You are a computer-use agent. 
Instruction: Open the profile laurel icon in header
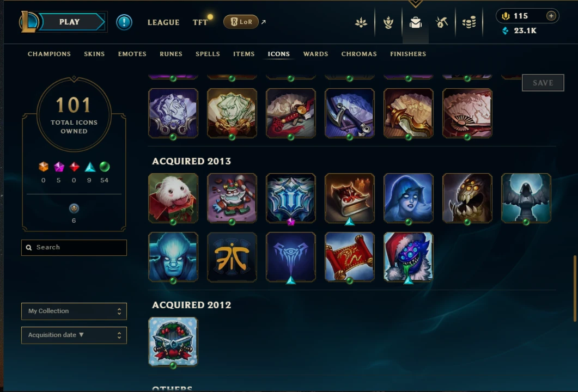tap(361, 22)
